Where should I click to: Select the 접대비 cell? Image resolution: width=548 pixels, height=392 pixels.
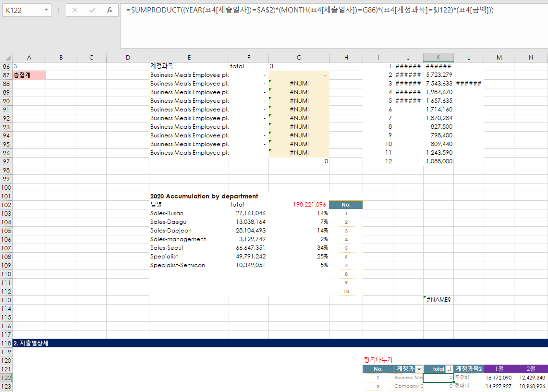click(x=469, y=386)
